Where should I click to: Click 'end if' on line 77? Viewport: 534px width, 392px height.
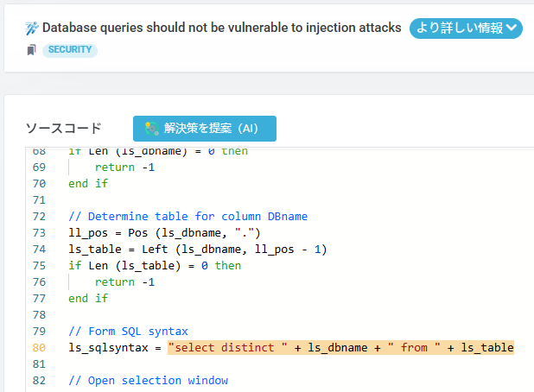[x=88, y=298]
